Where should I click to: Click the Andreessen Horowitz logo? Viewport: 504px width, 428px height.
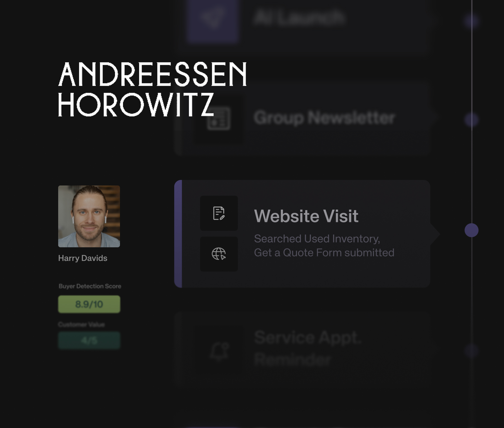[x=152, y=89]
